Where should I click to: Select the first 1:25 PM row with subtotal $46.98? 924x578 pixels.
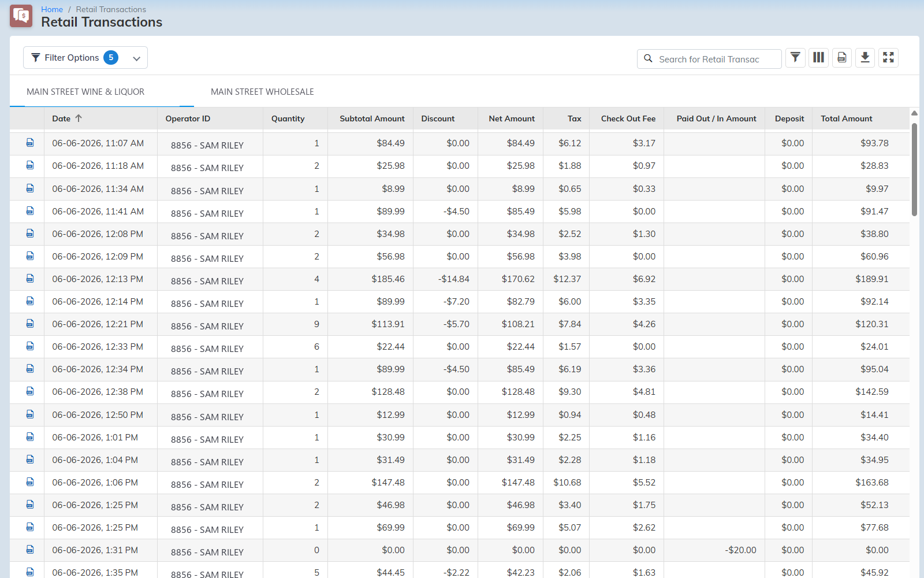coord(460,505)
